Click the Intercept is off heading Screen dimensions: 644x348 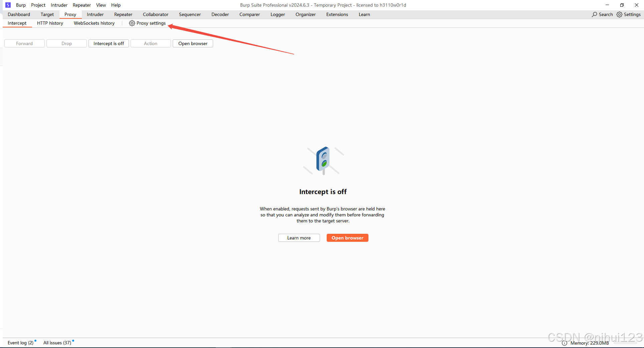click(323, 192)
